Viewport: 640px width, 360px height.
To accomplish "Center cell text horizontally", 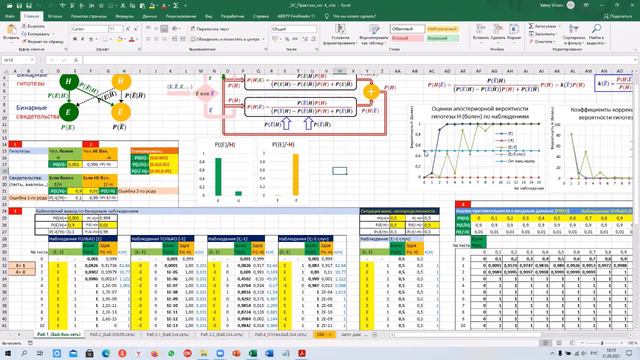I will tap(156, 39).
